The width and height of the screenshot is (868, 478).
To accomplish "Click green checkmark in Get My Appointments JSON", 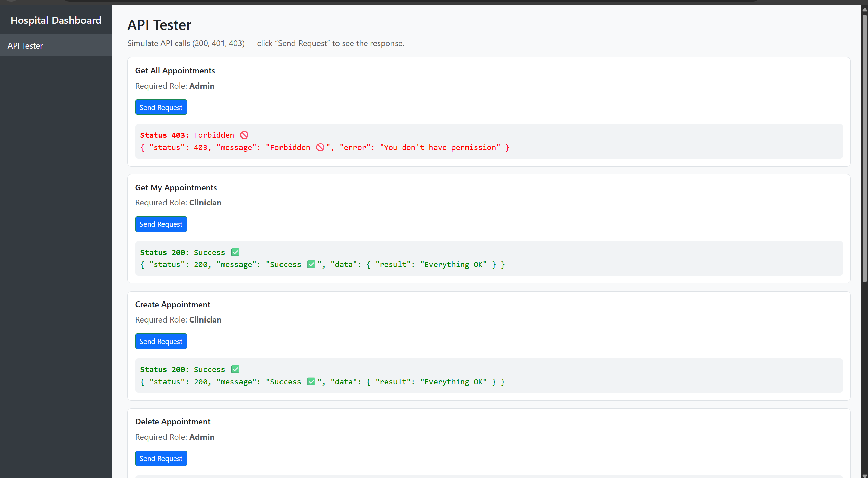I will pos(311,264).
